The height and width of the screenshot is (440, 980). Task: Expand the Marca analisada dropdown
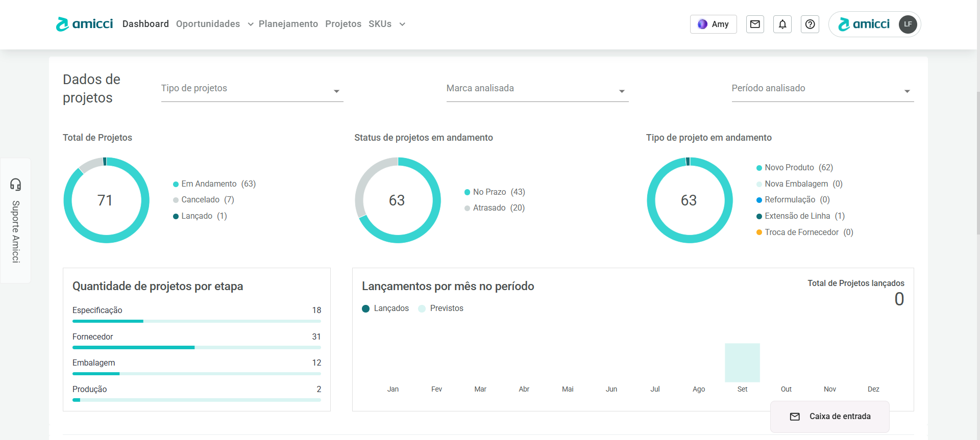tap(537, 89)
